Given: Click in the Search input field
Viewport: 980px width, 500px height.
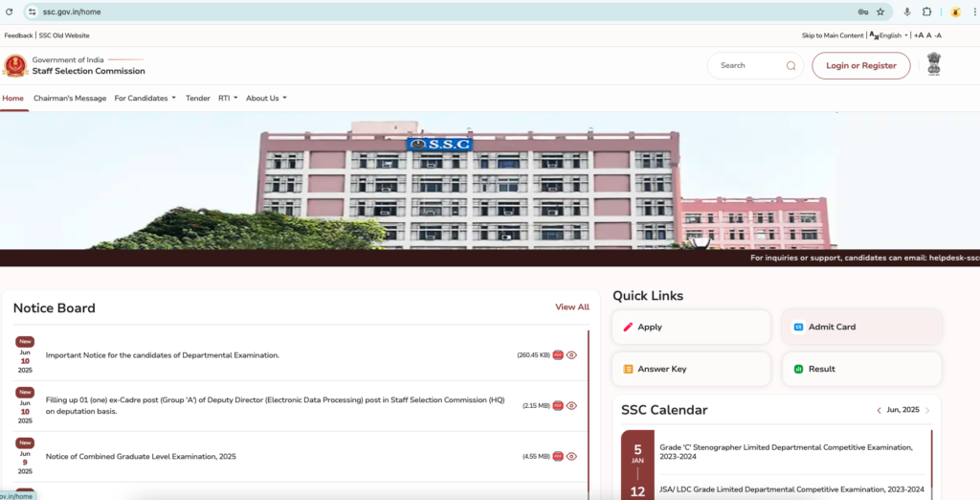Looking at the screenshot, I should click(x=750, y=66).
